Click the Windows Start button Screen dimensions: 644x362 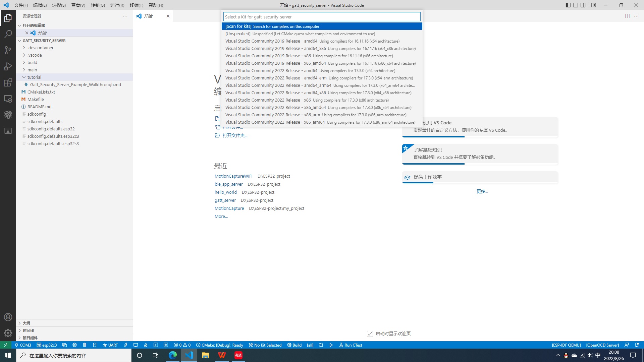click(x=8, y=355)
